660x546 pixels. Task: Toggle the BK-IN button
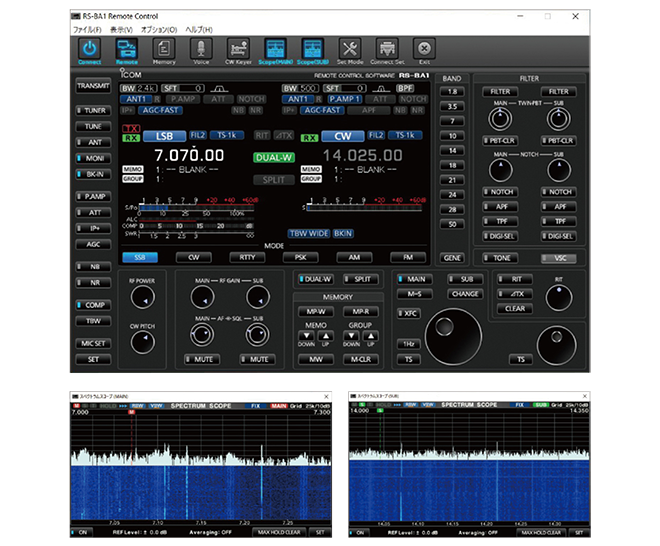(93, 174)
